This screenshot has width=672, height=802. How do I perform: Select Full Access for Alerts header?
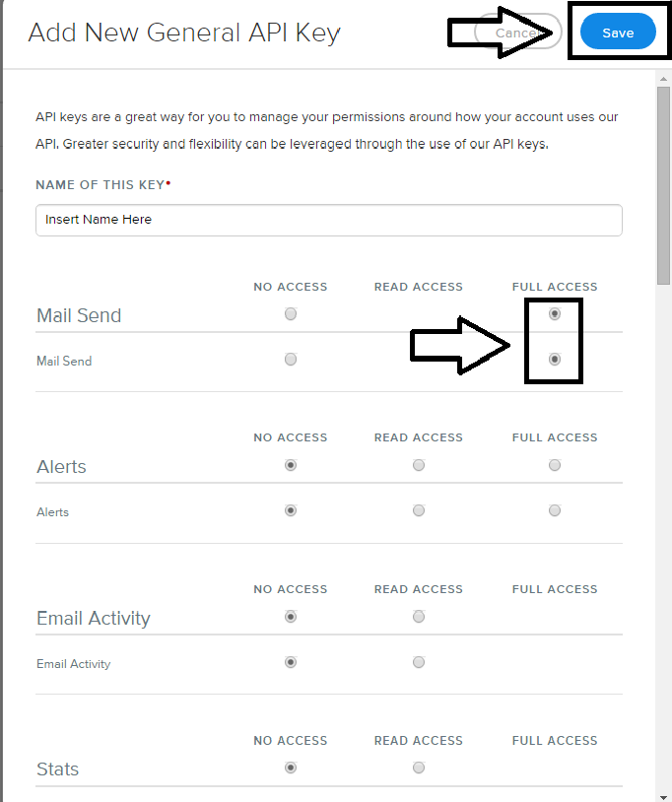pyautogui.click(x=555, y=465)
